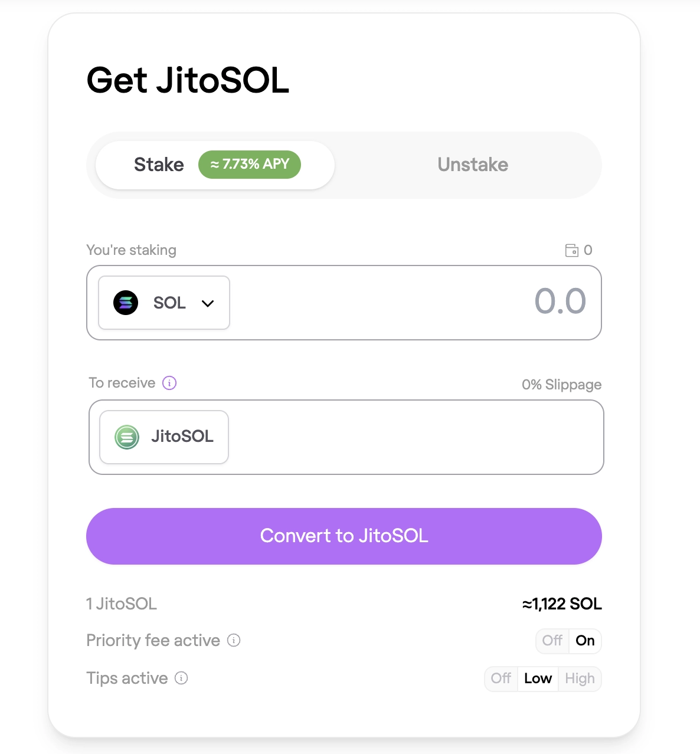Click the 7.73% APY badge
This screenshot has width=700, height=754.
tap(249, 165)
